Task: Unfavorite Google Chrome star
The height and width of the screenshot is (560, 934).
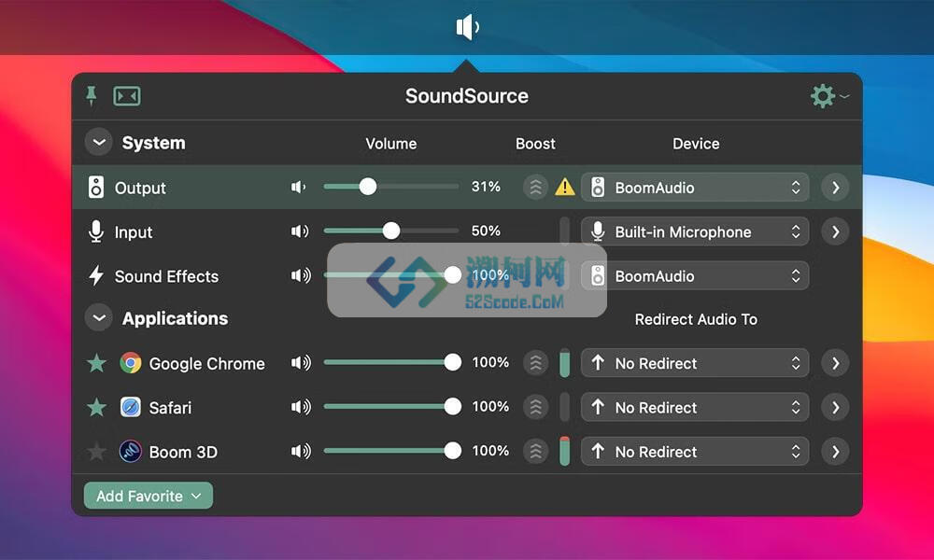Action: tap(96, 362)
